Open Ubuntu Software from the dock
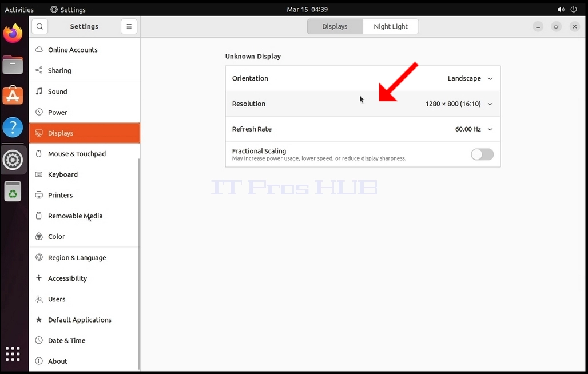The height and width of the screenshot is (374, 588). click(13, 96)
